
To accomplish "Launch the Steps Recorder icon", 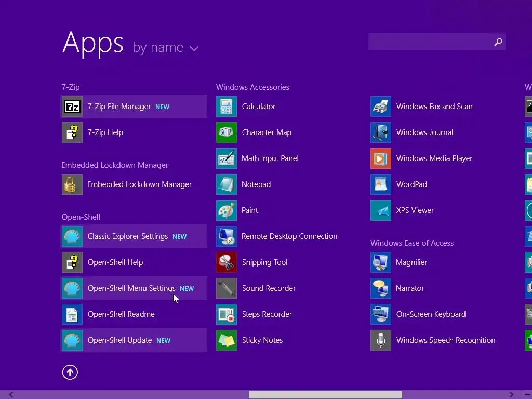I will (x=227, y=314).
